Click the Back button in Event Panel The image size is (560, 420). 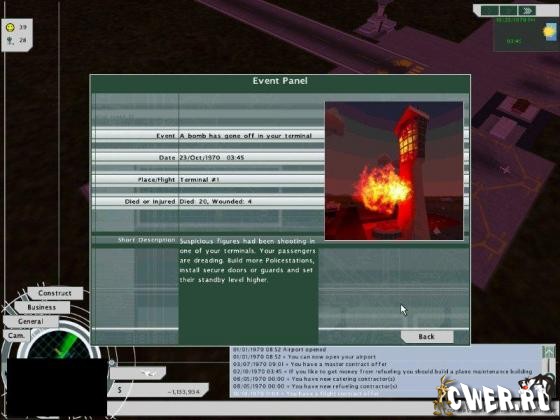click(427, 336)
